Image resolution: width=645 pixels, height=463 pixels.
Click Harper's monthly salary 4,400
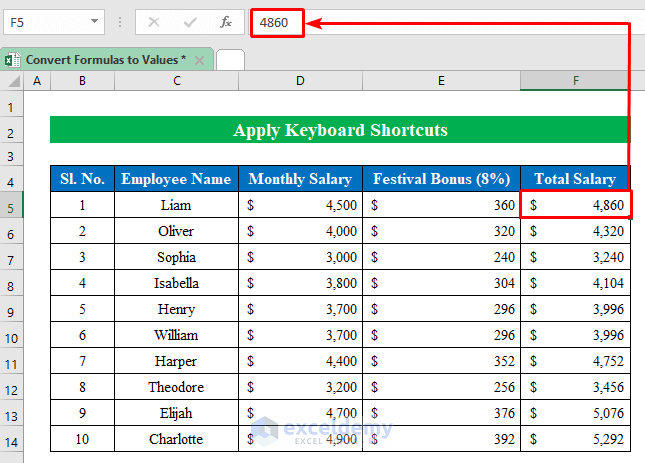click(300, 361)
